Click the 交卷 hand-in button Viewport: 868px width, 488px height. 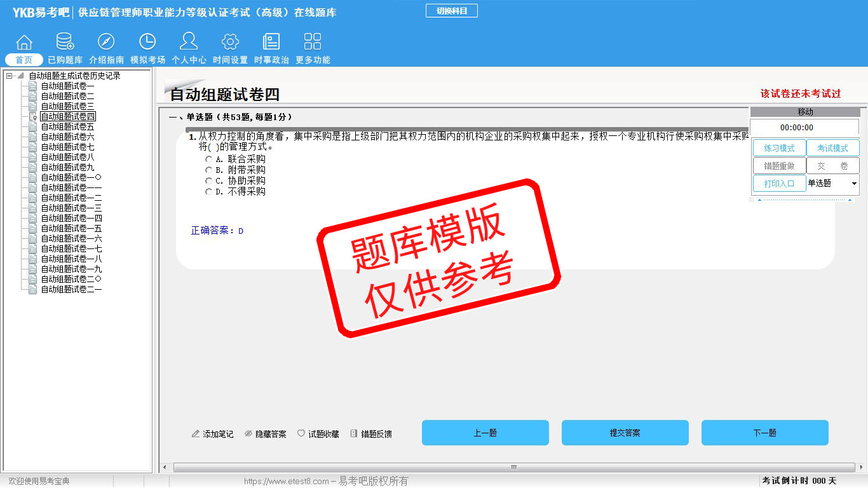(x=832, y=166)
